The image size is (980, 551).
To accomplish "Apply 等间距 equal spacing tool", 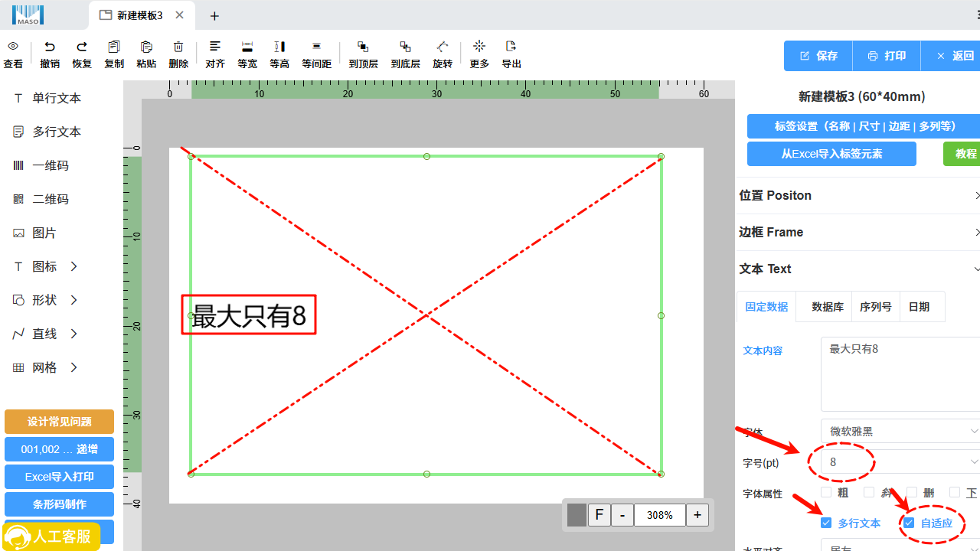I will [x=316, y=47].
